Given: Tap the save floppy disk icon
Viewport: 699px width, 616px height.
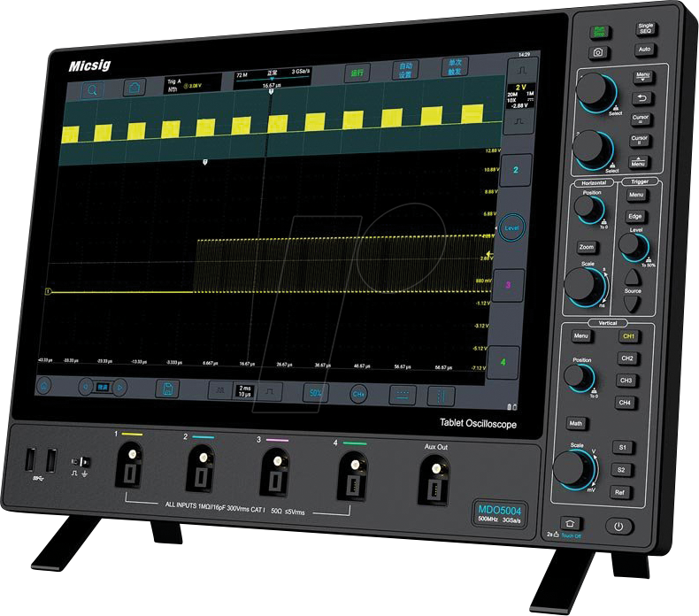Looking at the screenshot, I should [x=167, y=389].
